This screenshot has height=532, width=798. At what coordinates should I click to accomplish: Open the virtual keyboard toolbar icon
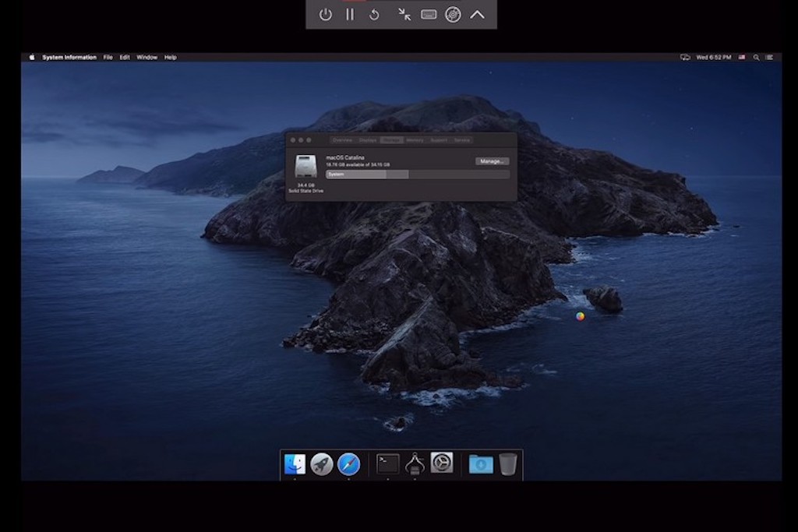coord(427,14)
